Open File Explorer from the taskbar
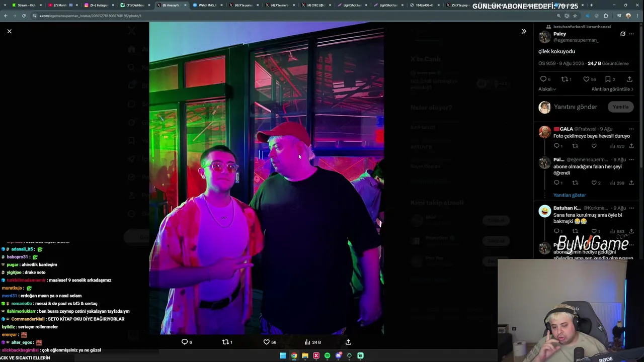This screenshot has width=644, height=362. (x=305, y=355)
